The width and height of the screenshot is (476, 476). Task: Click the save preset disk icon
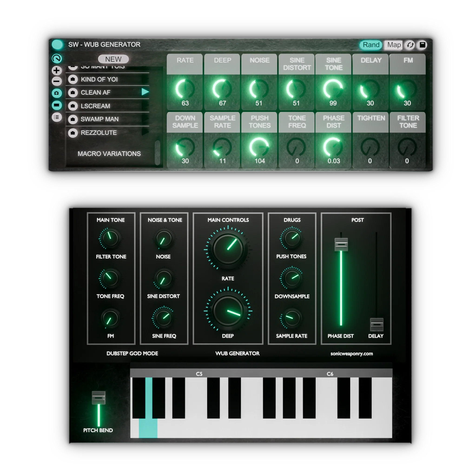click(x=422, y=45)
